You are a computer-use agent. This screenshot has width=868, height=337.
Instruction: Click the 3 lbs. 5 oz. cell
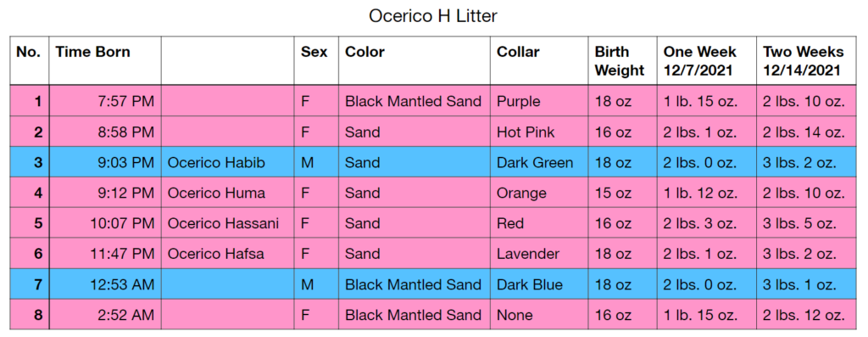pos(807,223)
